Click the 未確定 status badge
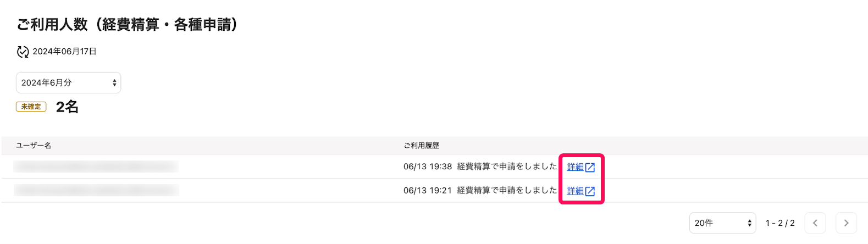868x244 pixels. [x=31, y=107]
